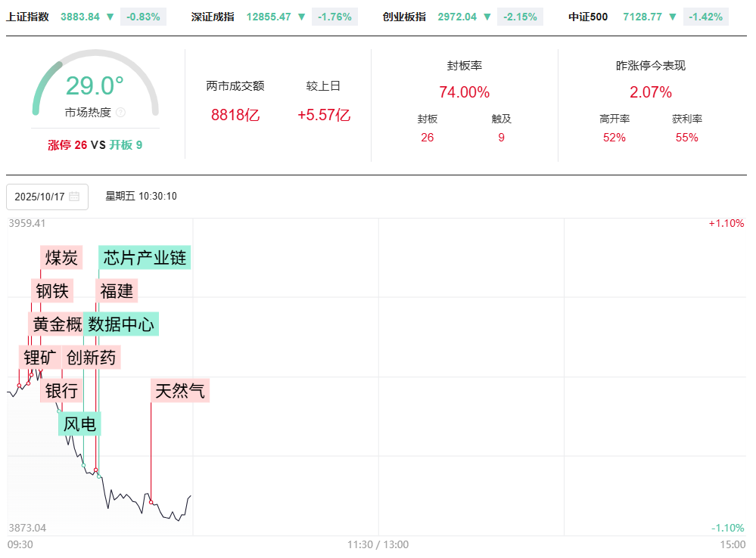Select the 创业板指 index quote
The height and width of the screenshot is (558, 756).
(403, 16)
